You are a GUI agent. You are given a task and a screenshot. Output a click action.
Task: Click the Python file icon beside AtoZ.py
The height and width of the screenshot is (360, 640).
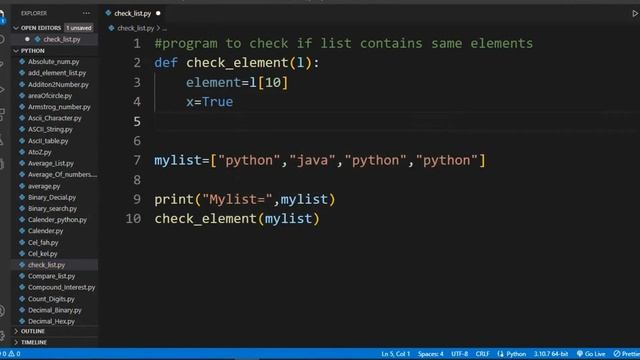tap(22, 152)
